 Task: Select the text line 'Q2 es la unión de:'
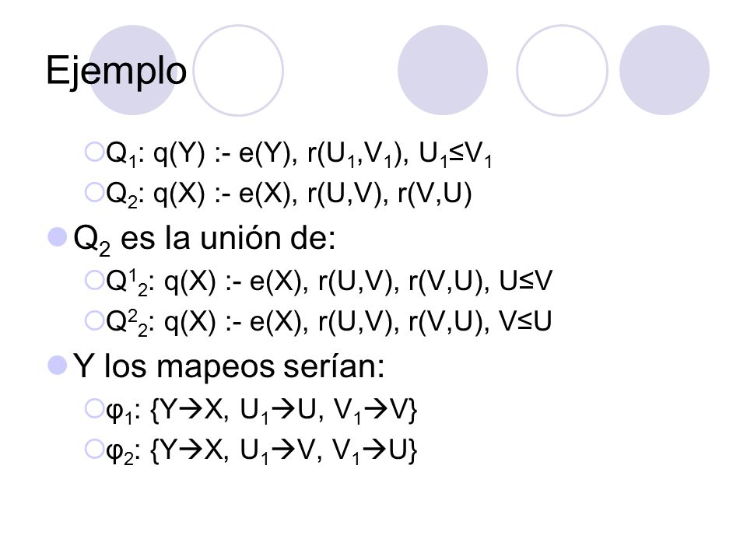coord(205,239)
